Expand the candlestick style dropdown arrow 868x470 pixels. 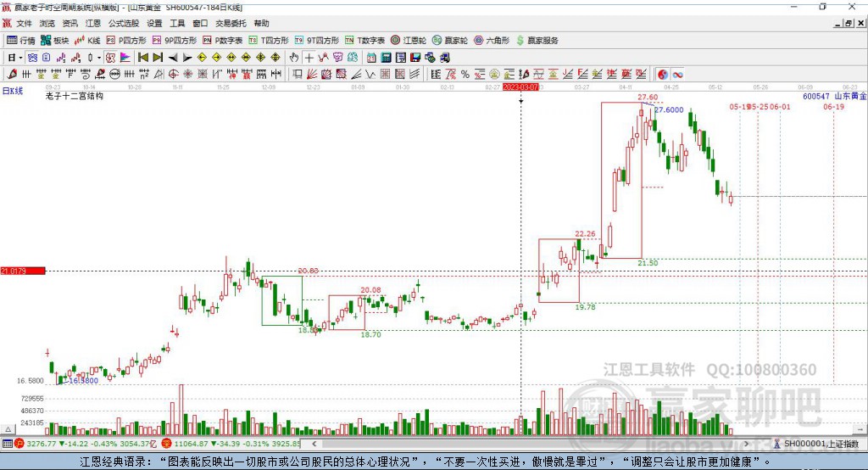99,58
